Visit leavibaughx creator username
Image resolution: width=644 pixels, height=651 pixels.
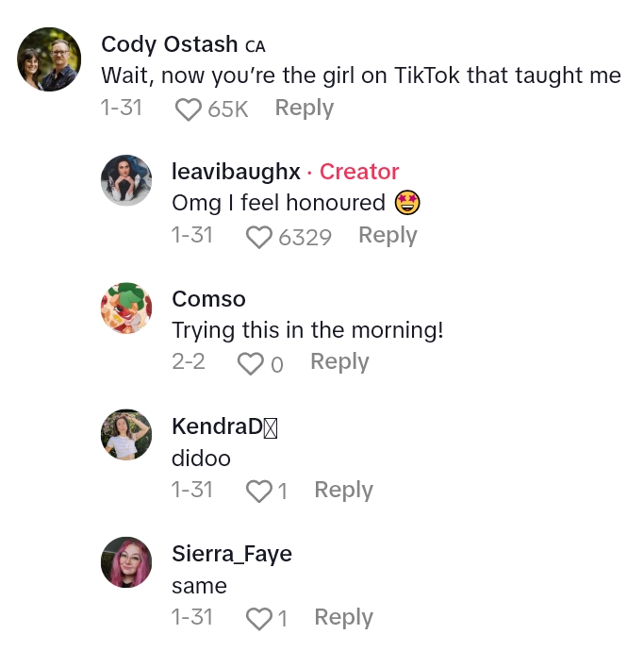[236, 172]
